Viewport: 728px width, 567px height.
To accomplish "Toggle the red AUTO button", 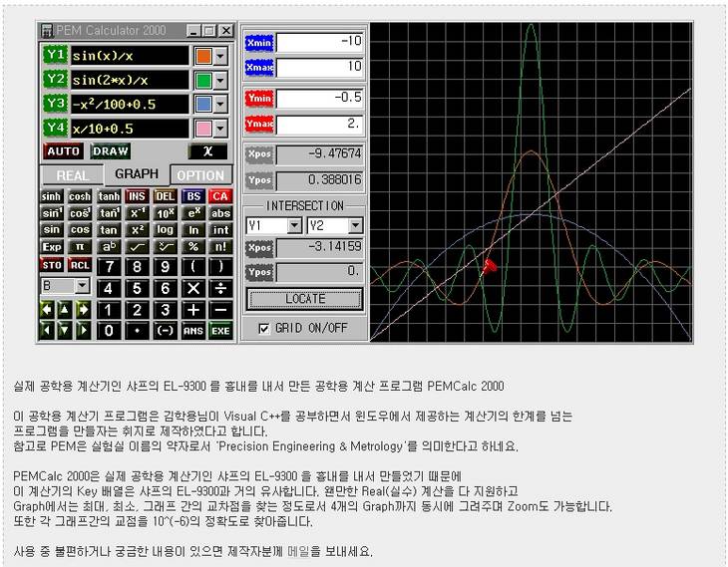I will 63,151.
